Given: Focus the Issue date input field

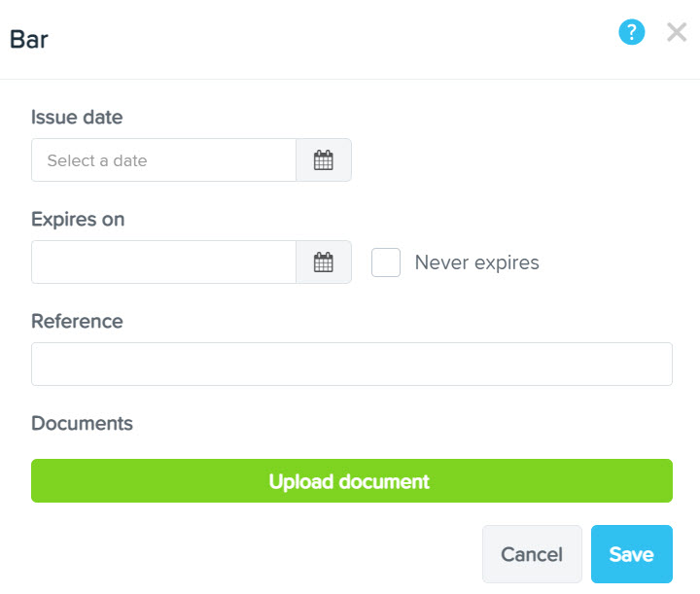Looking at the screenshot, I should click(163, 160).
